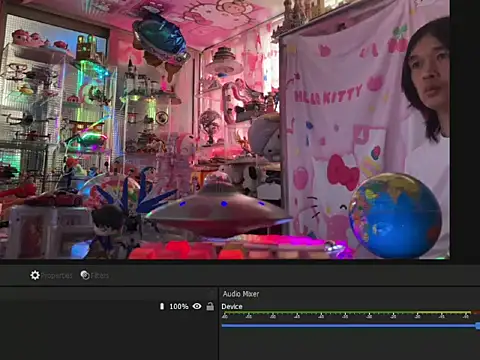Click the blue Device volume slider track
The height and width of the screenshot is (360, 480).
click(349, 325)
